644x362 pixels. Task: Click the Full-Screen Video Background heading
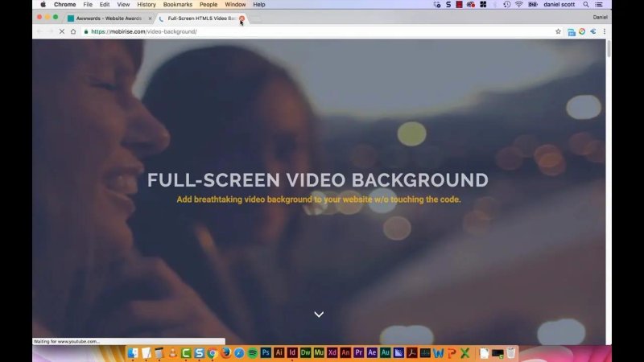(318, 180)
